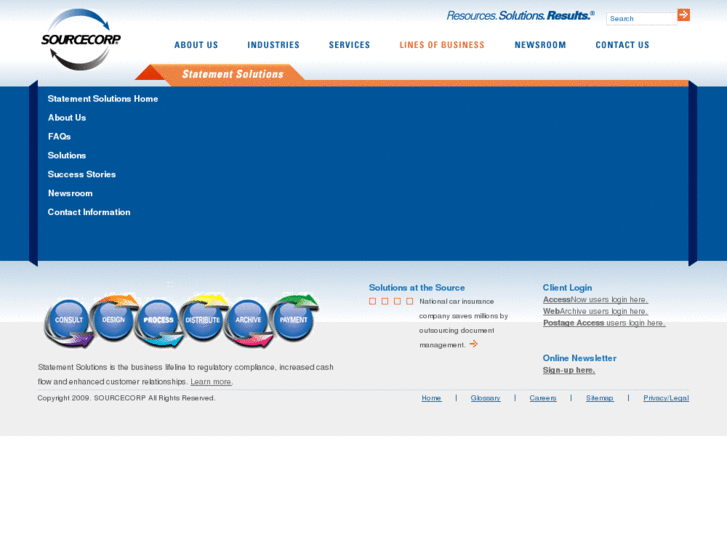Open the footer Careers link
727x545 pixels.
point(543,398)
